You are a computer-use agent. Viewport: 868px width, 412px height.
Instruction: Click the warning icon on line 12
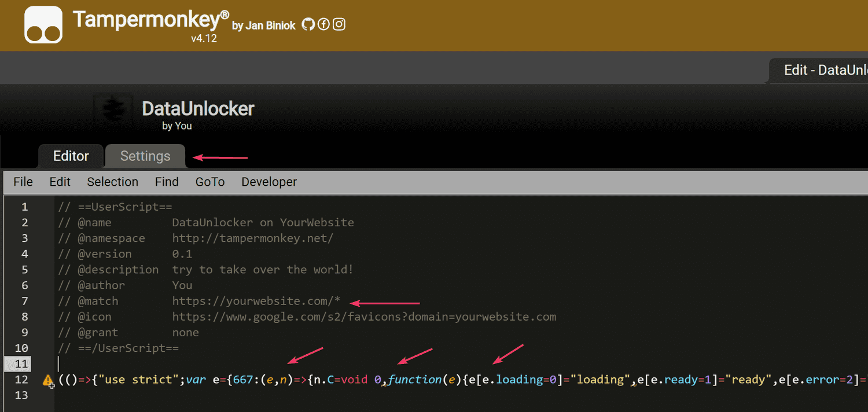(48, 380)
